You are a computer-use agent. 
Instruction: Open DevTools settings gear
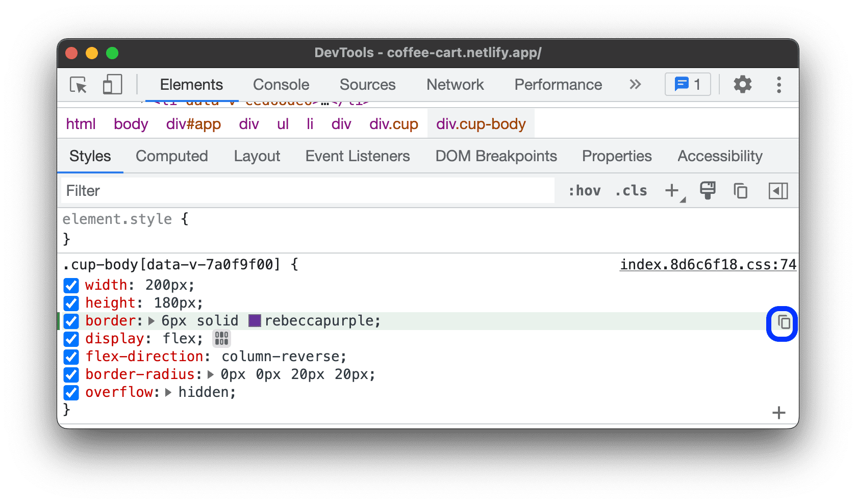(x=742, y=85)
